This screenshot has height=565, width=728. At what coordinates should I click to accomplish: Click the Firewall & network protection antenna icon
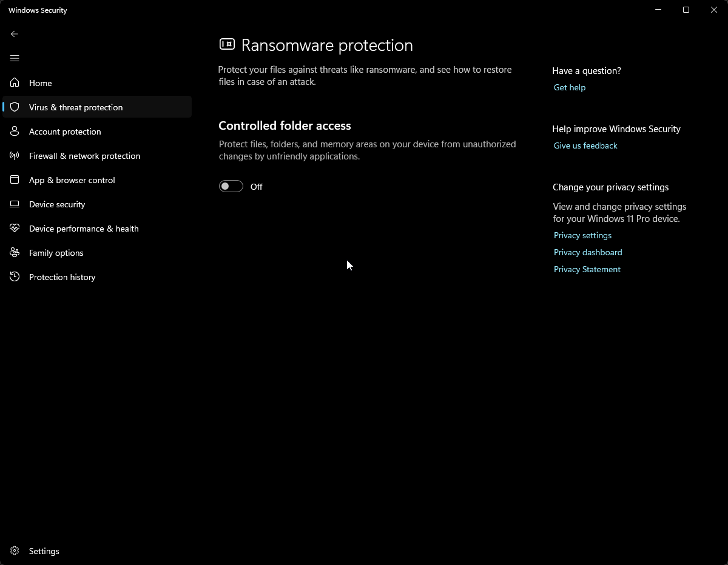(x=15, y=156)
